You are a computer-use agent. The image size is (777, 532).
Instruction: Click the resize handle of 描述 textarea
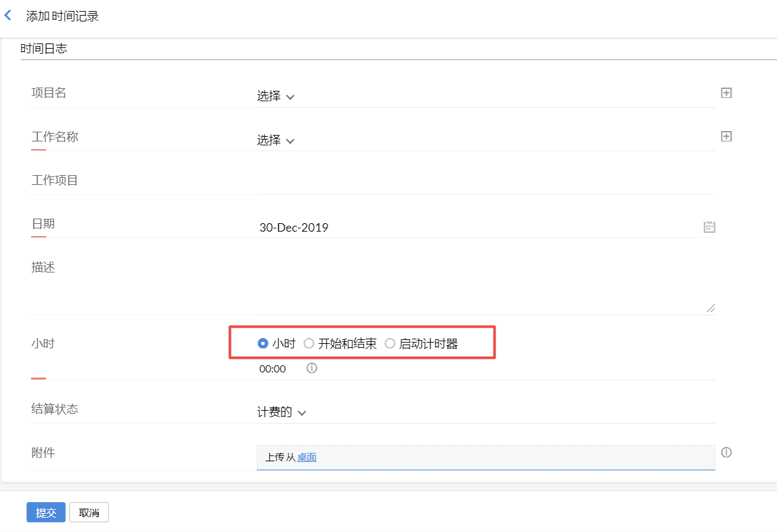[x=711, y=308]
